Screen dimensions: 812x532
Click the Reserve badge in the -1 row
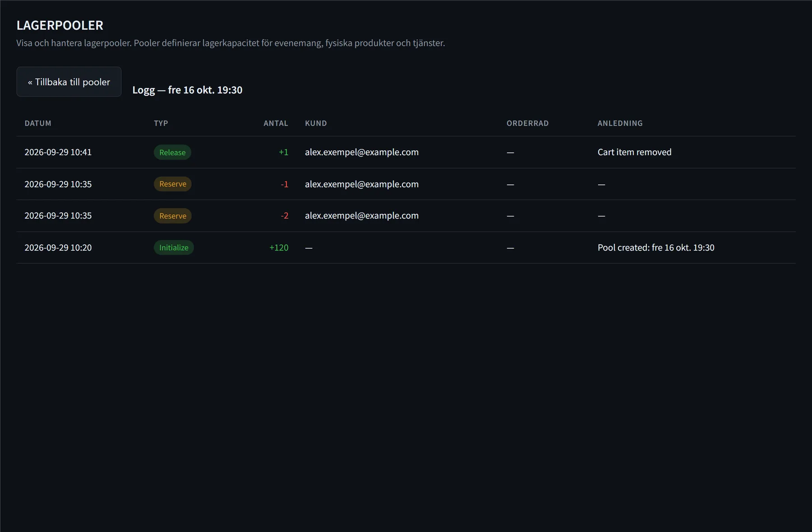coord(173,184)
